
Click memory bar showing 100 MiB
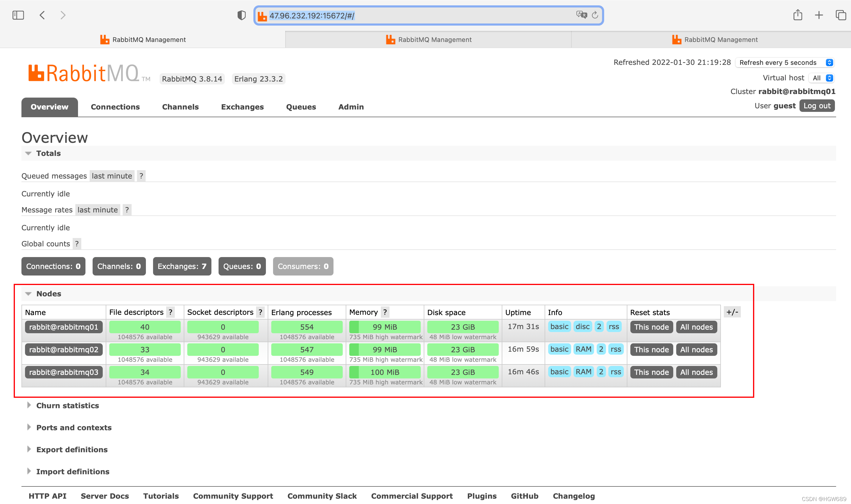(385, 372)
